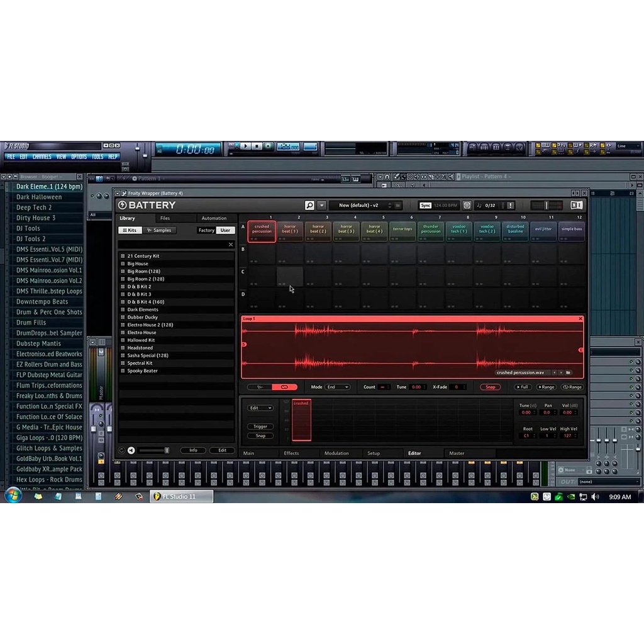Select the horror beat (1) cell

pyautogui.click(x=290, y=231)
